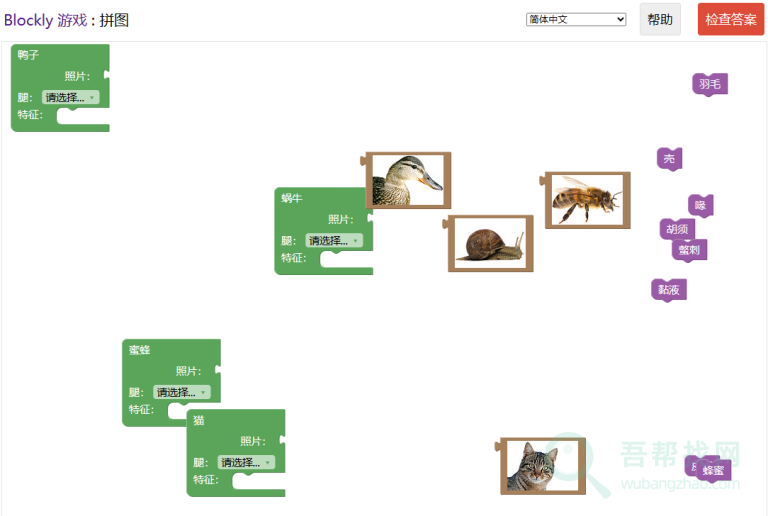Select the purple 喙 trait block
Viewport: 768px width, 516px height.
click(700, 205)
